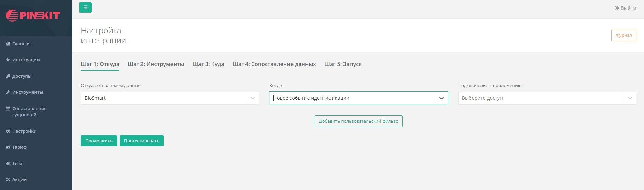Viewport: 644px width, 190px height.
Task: Open the Когда event dropdown chevron
Action: point(441,98)
